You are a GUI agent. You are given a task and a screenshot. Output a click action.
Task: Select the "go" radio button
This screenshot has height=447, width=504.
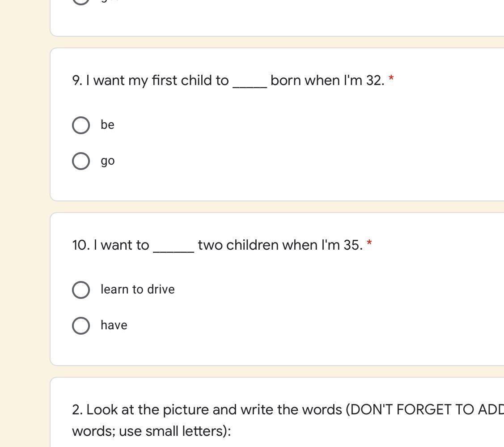coord(81,161)
